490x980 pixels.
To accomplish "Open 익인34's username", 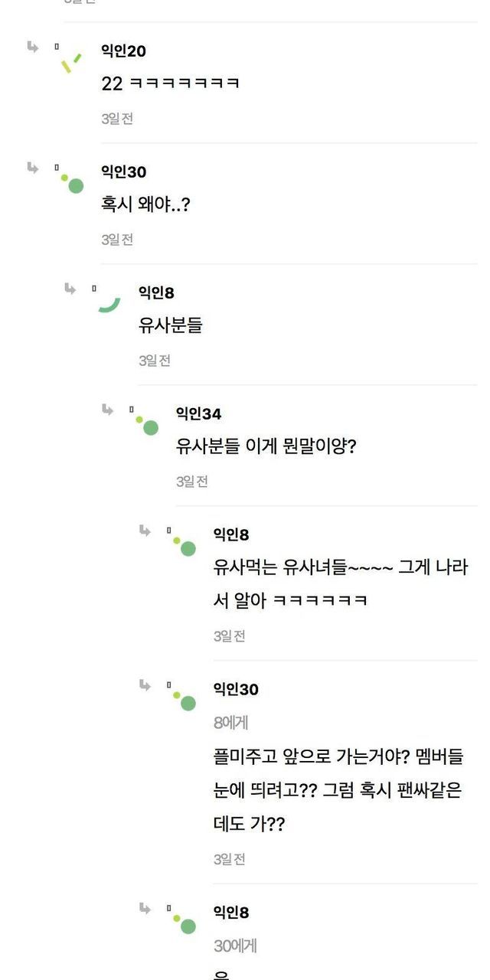I will 198,414.
